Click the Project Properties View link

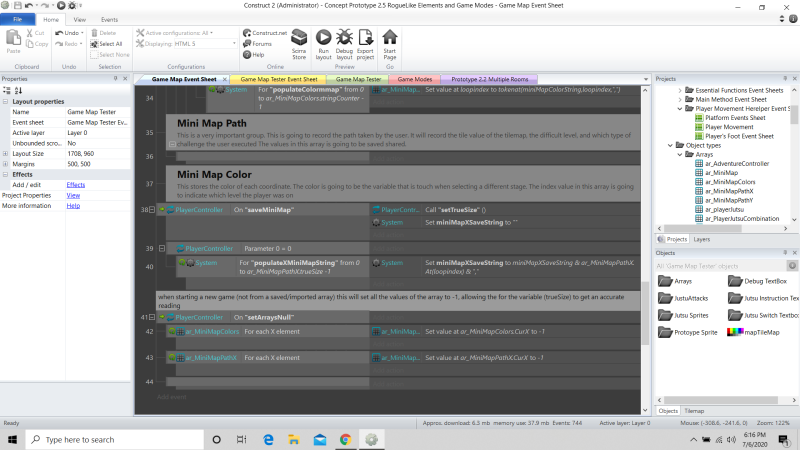coord(73,195)
